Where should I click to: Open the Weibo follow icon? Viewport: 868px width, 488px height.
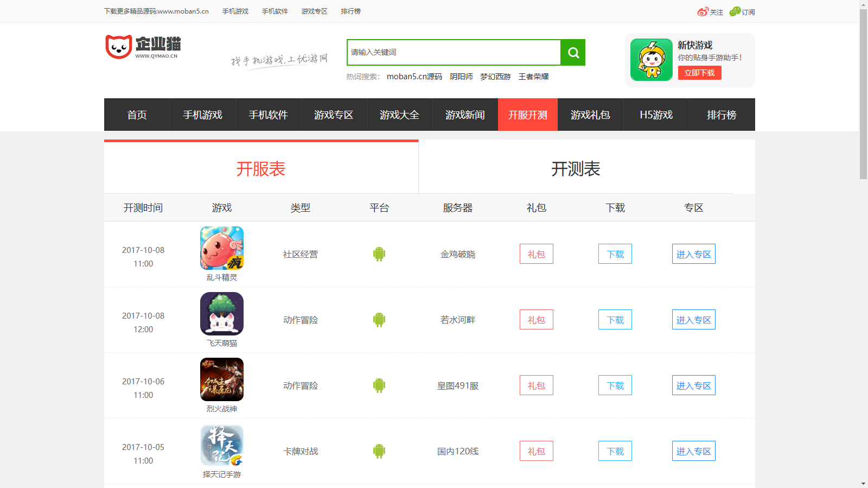[x=703, y=11]
